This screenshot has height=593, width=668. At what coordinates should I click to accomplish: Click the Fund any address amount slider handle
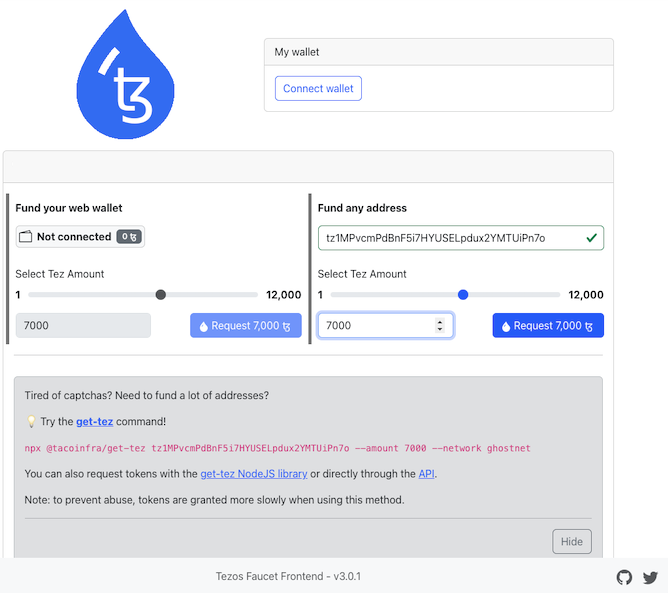pos(463,294)
